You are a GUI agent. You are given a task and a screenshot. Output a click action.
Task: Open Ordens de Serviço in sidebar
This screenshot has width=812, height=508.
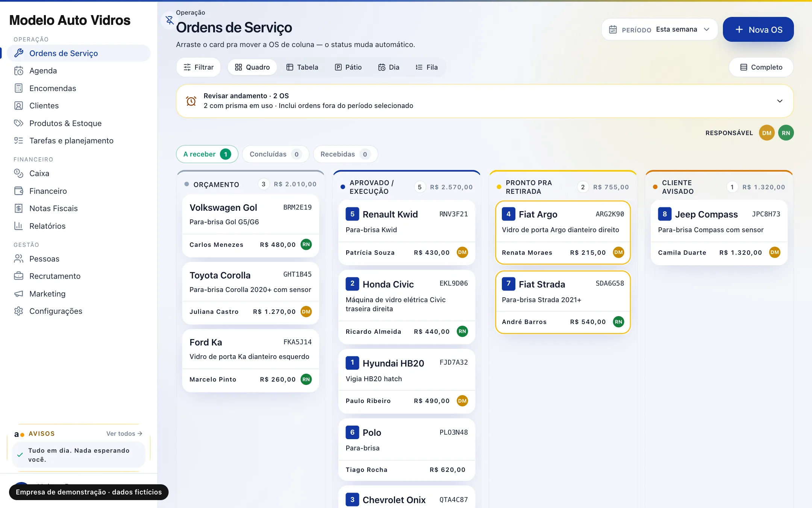point(79,53)
